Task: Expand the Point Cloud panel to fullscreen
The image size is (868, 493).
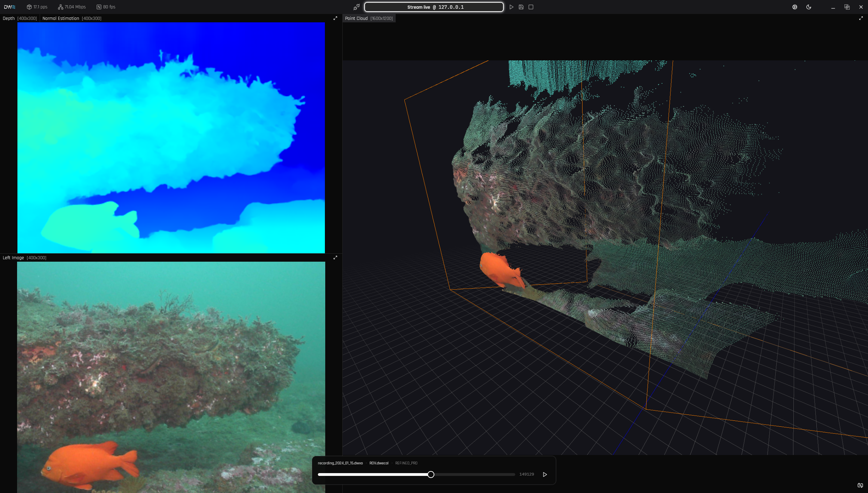Action: click(x=861, y=18)
